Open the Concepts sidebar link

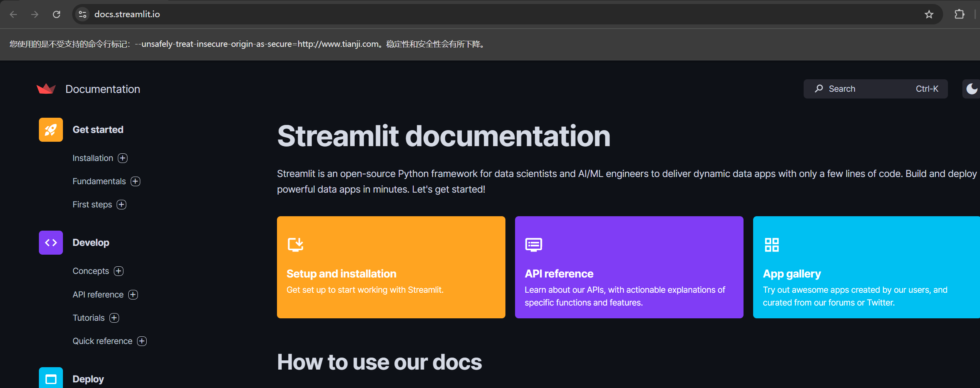pos(91,271)
